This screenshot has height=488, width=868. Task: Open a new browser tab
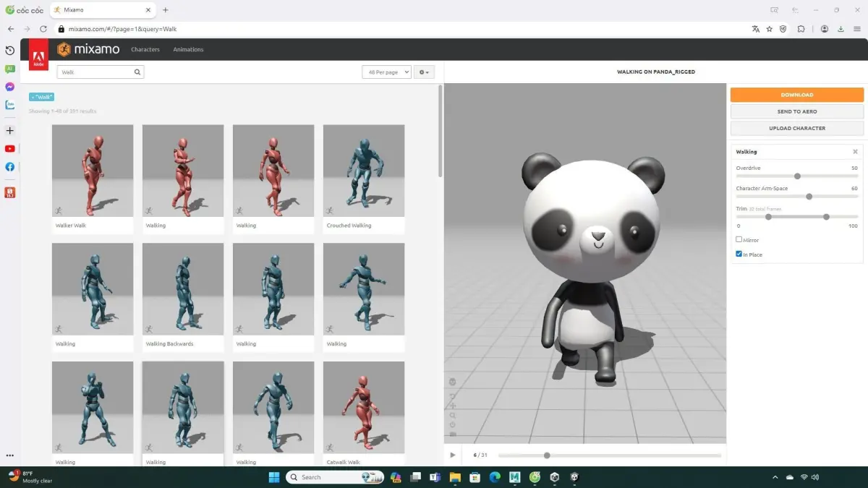click(x=166, y=10)
